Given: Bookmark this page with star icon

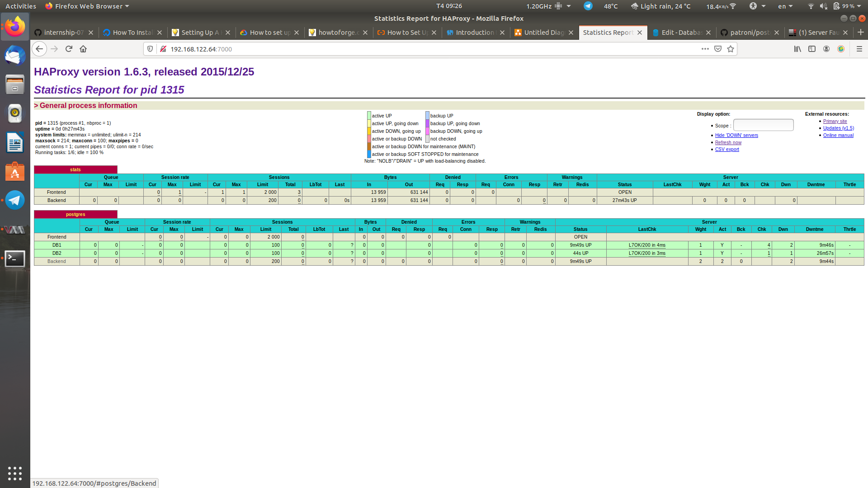Looking at the screenshot, I should [x=731, y=49].
